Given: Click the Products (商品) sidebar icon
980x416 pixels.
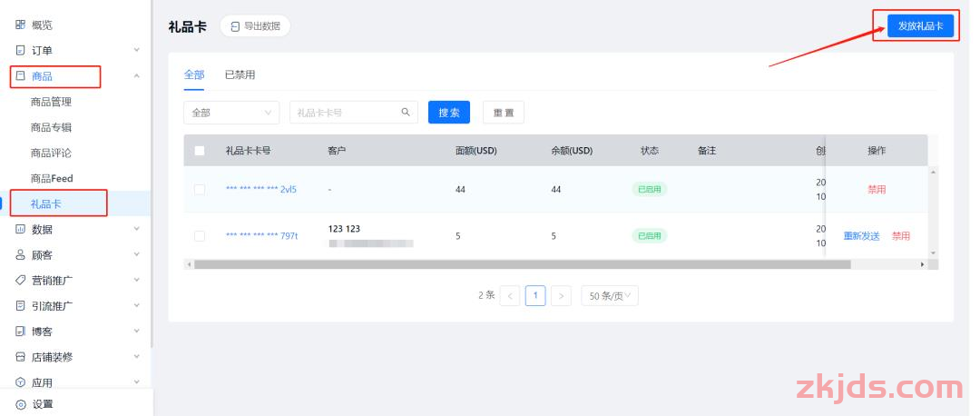Looking at the screenshot, I should pos(20,76).
